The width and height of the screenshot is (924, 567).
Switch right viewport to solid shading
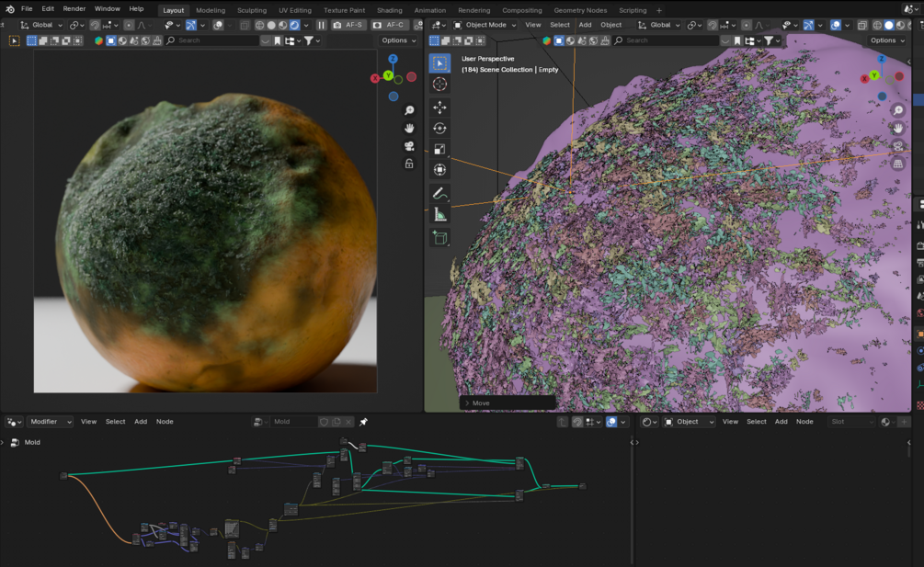[889, 25]
